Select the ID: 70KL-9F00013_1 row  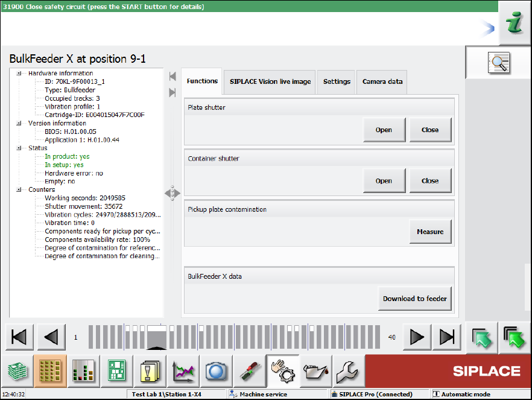click(75, 82)
